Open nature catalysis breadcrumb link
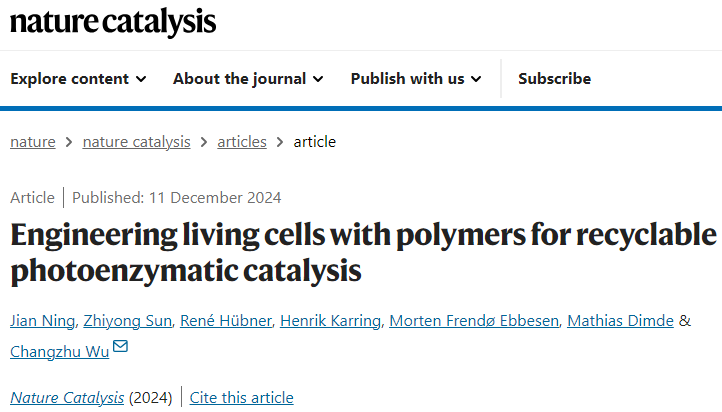 136,142
